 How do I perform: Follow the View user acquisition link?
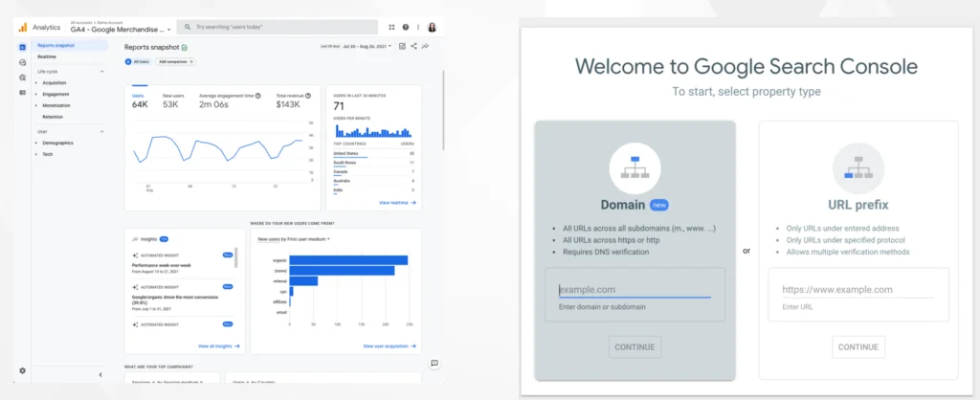click(390, 345)
